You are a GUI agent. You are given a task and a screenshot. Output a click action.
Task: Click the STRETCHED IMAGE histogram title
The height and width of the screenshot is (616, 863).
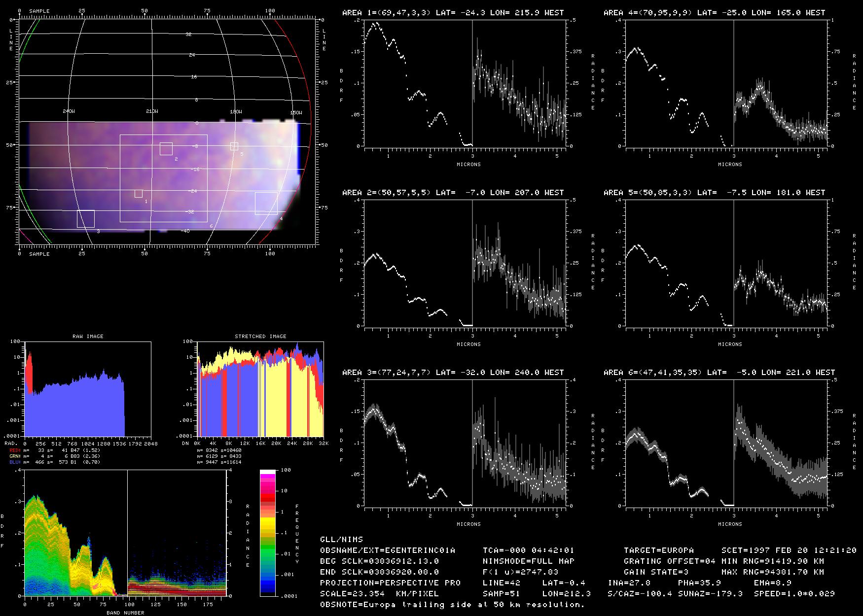pos(260,336)
